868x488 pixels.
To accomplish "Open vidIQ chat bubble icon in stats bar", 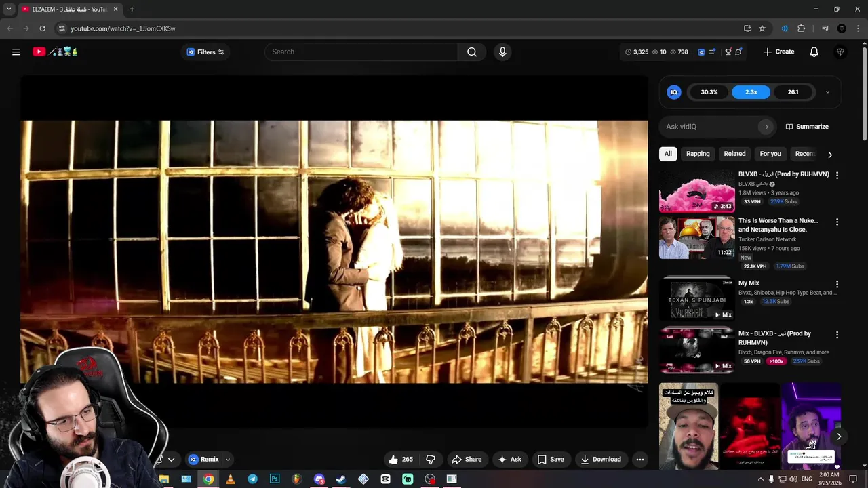I will [738, 52].
